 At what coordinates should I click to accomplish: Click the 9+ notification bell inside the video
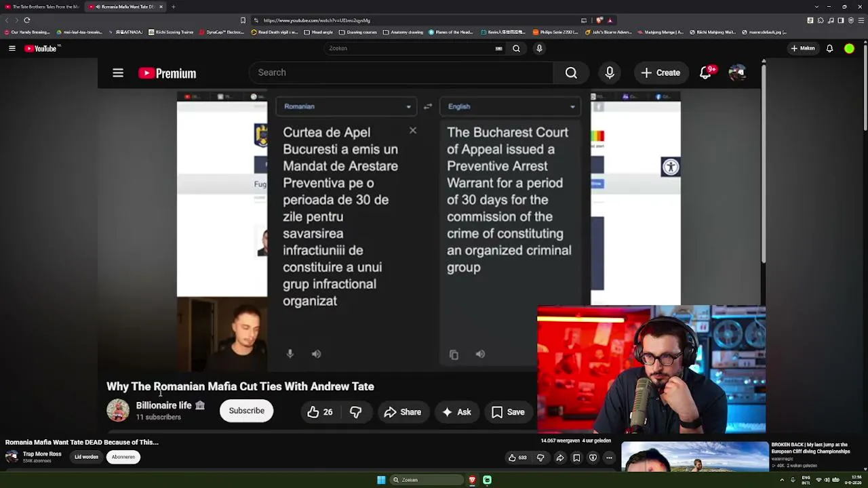pos(706,73)
